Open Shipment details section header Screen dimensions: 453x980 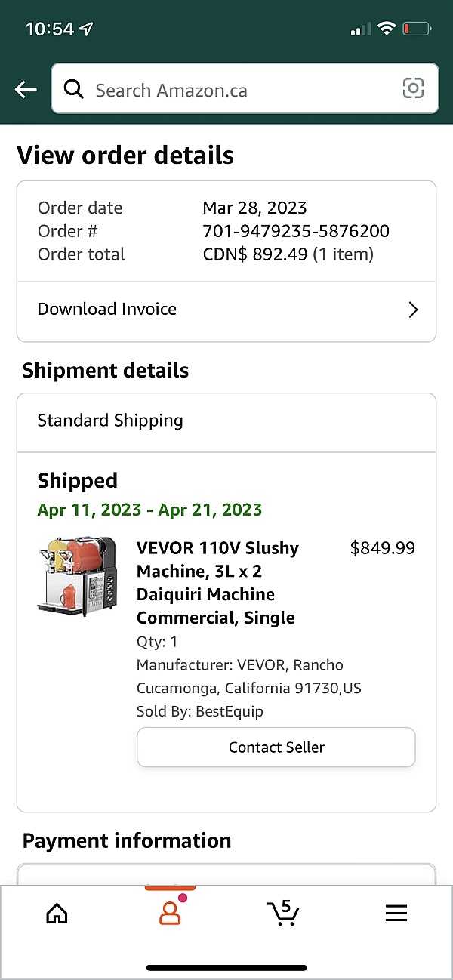point(106,370)
